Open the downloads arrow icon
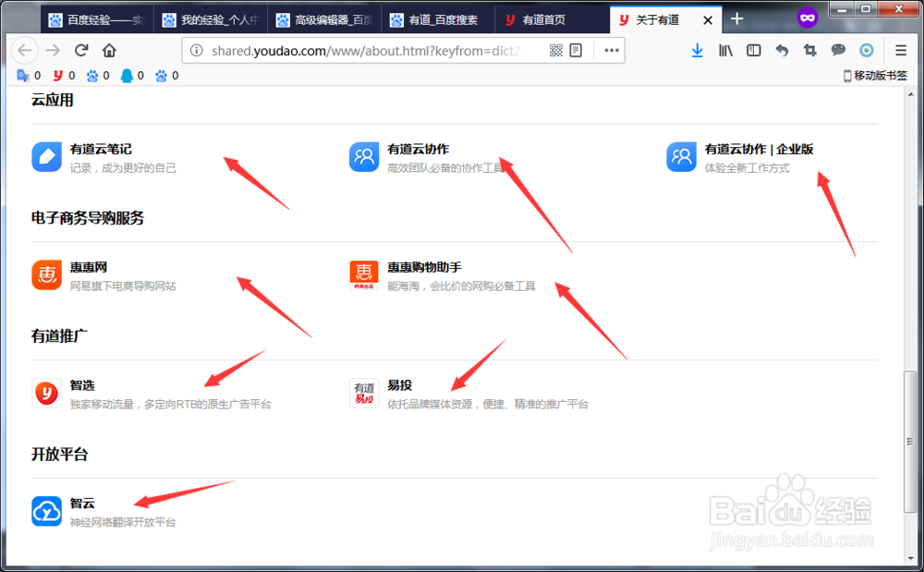The image size is (924, 572). coord(697,51)
